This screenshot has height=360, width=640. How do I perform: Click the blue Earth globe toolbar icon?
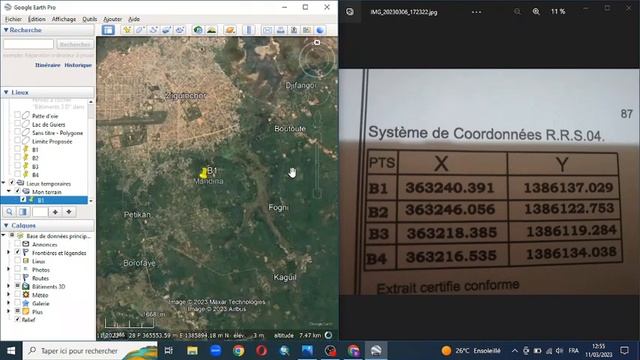point(320,30)
